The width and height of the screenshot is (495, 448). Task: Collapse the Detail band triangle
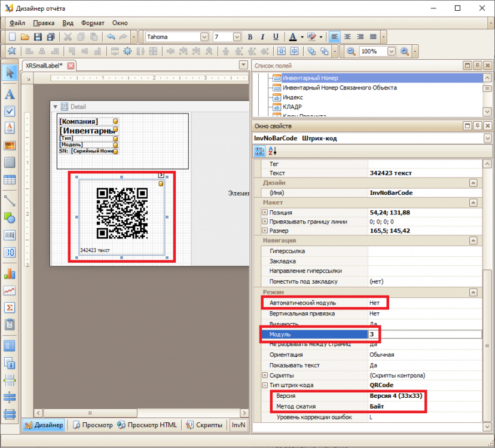pos(55,107)
